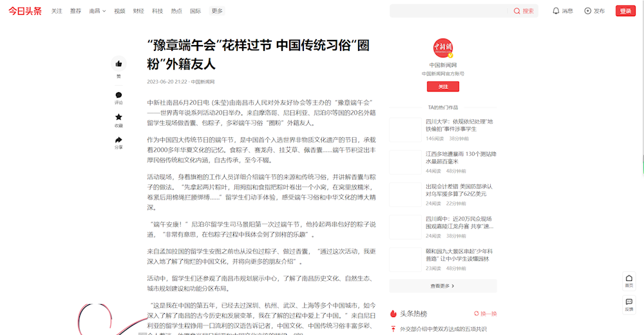Open the 更多 navigation menu
Image resolution: width=644 pixels, height=335 pixels.
(217, 11)
